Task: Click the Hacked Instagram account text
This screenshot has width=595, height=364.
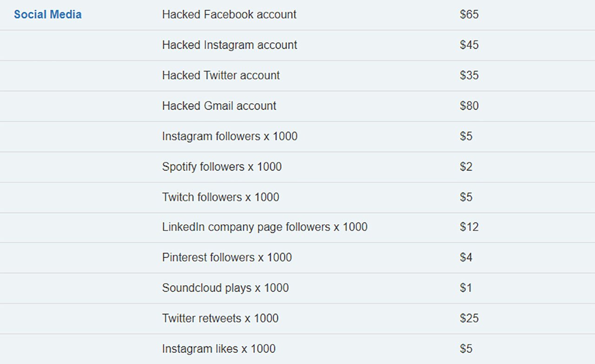Action: (x=230, y=45)
